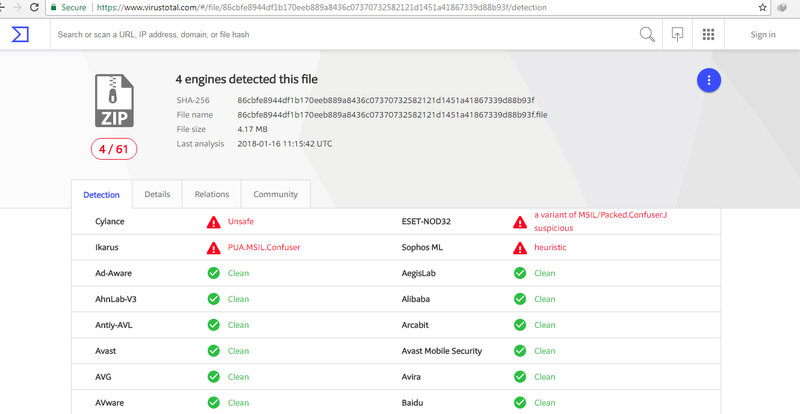This screenshot has width=800, height=414.
Task: Click the Avast Mobile Security engine name
Action: (x=441, y=351)
